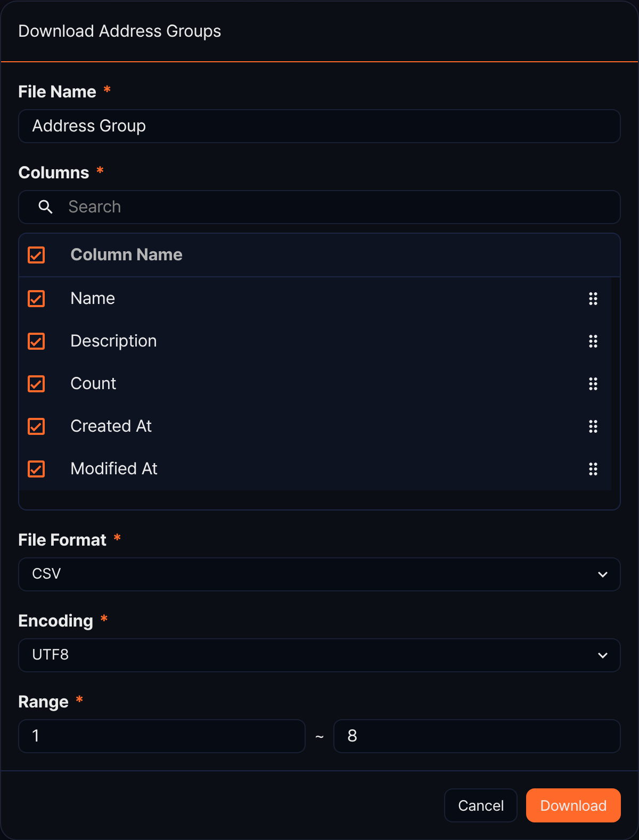
Task: Uncheck the Name column checkbox
Action: pos(36,299)
